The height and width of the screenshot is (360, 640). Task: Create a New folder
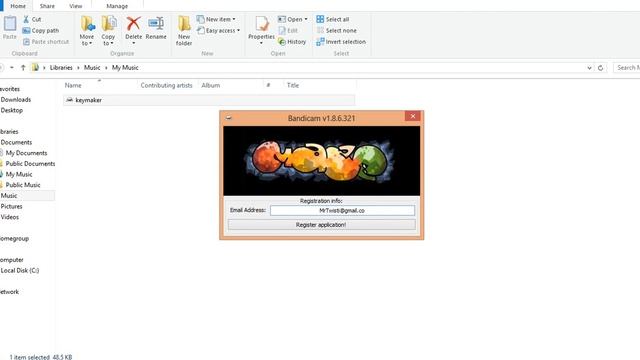[184, 31]
